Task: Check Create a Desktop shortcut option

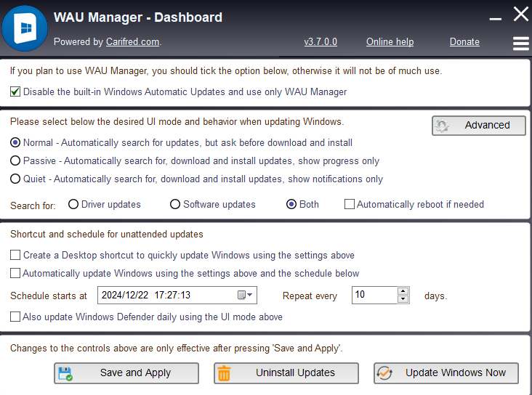Action: [x=15, y=255]
